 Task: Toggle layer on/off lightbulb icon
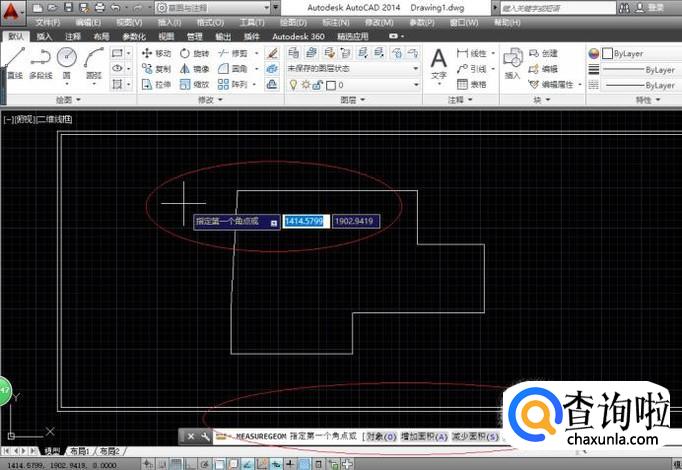tap(293, 85)
